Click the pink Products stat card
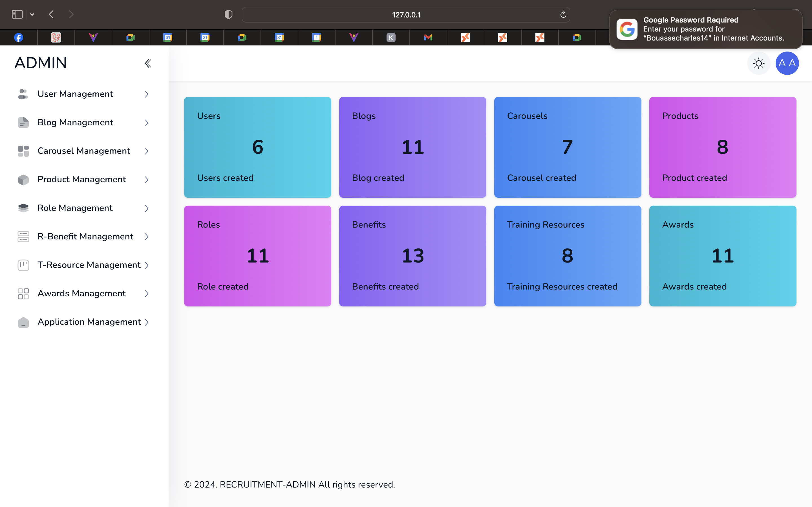 point(722,147)
